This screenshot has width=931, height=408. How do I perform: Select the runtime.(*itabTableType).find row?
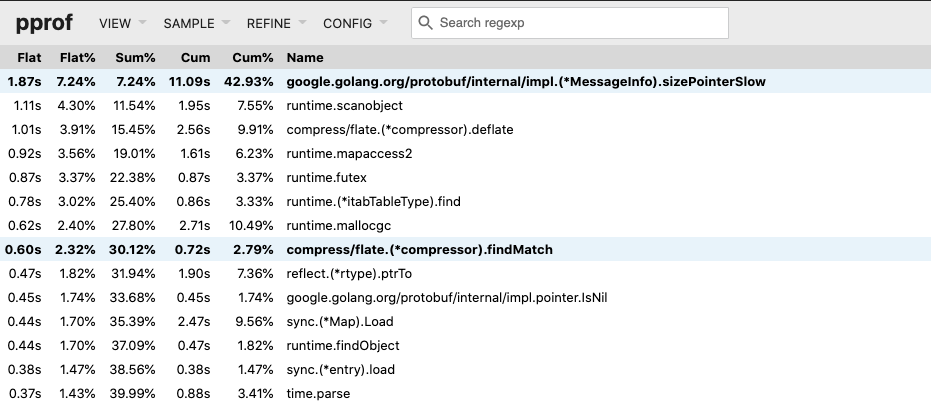466,201
